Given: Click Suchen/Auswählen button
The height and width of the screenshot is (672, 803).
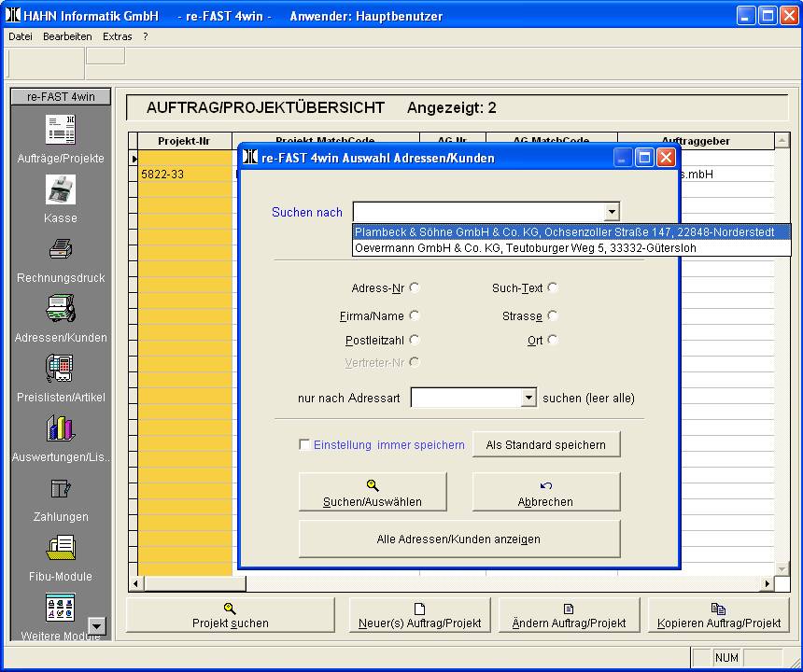Looking at the screenshot, I should click(373, 492).
